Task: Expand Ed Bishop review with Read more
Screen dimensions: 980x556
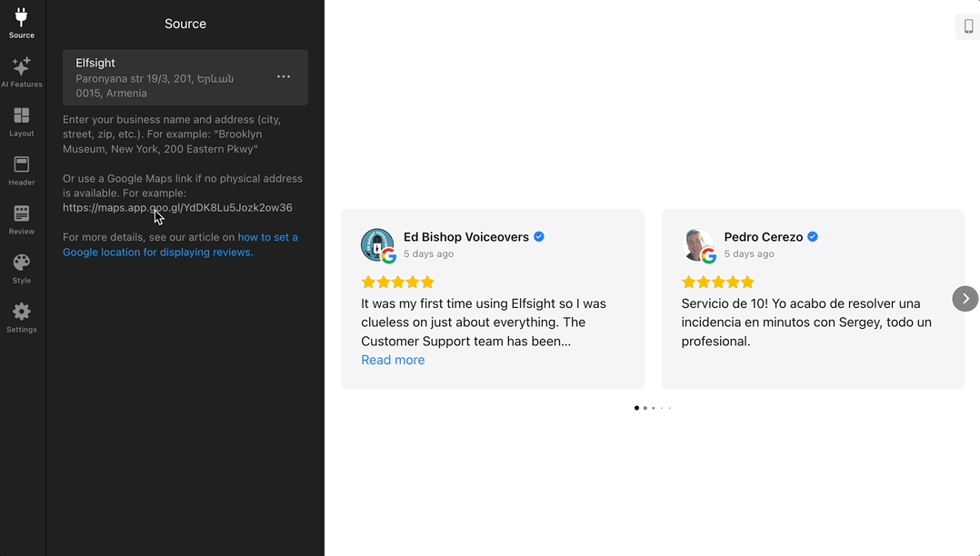Action: click(x=393, y=360)
